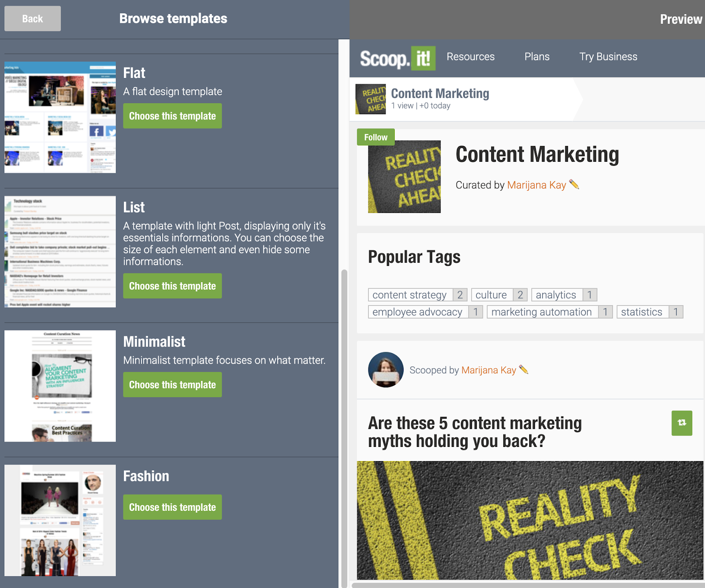The width and height of the screenshot is (705, 588).
Task: Click the rescoop icon beside article title
Action: (x=682, y=423)
